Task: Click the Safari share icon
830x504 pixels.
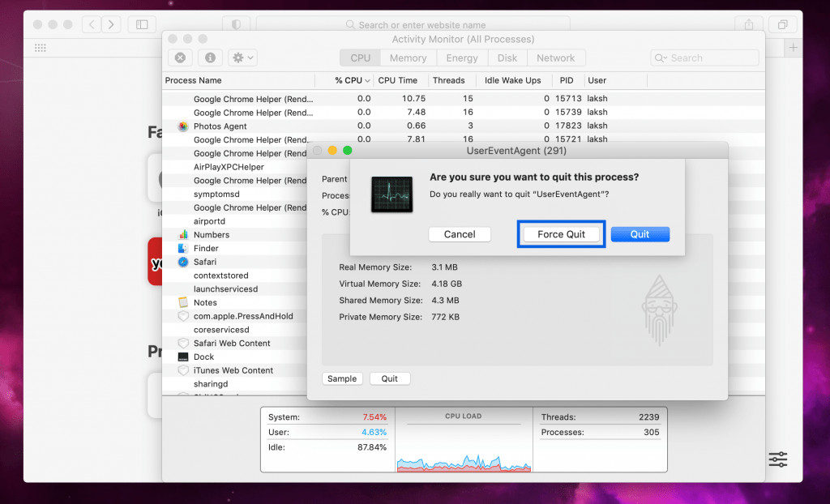Action: [748, 24]
